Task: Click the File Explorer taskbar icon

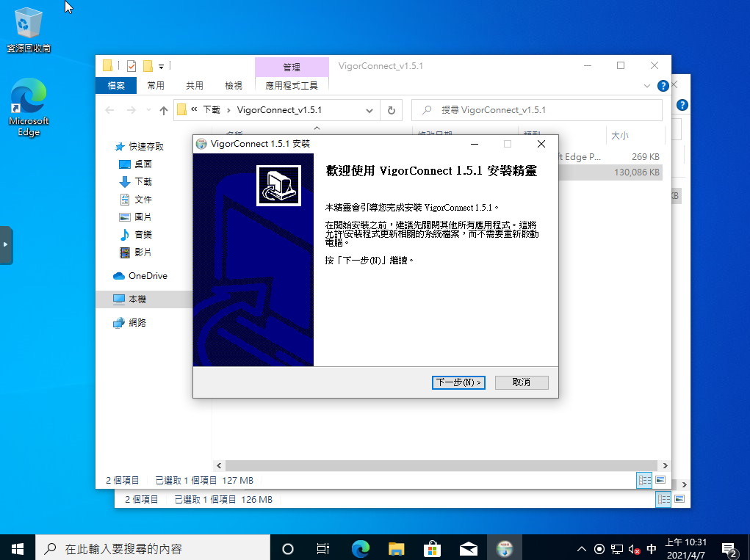Action: 396,548
